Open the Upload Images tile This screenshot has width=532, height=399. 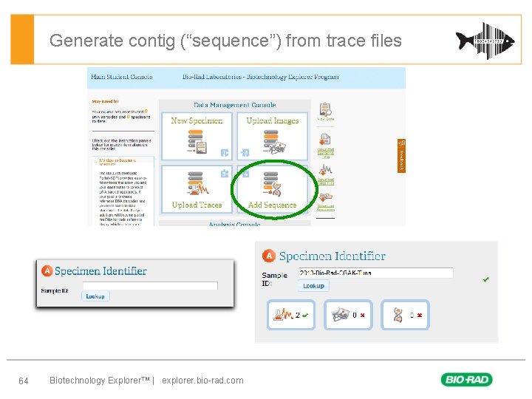point(273,137)
